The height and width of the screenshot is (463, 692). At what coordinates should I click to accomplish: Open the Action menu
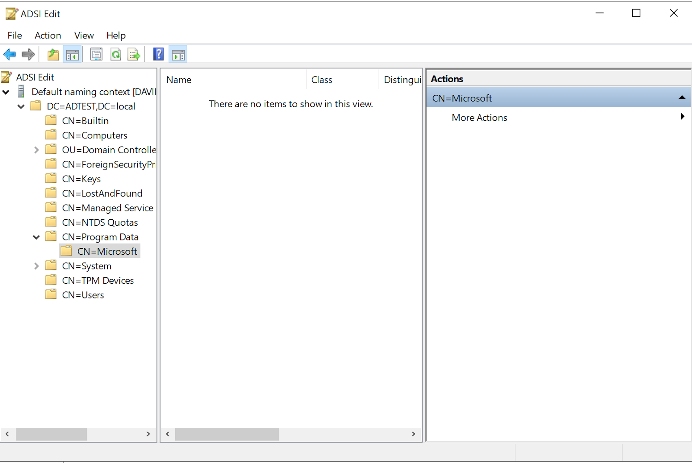[x=48, y=35]
